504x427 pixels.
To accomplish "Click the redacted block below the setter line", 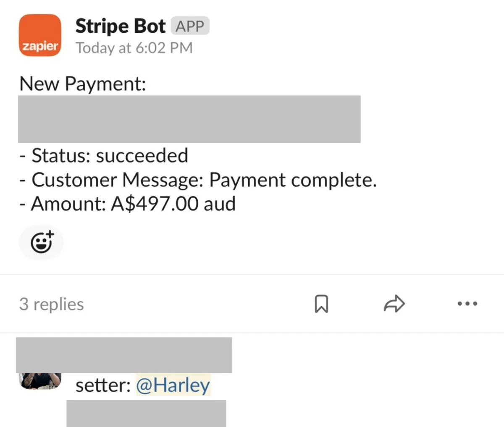I will (x=146, y=413).
